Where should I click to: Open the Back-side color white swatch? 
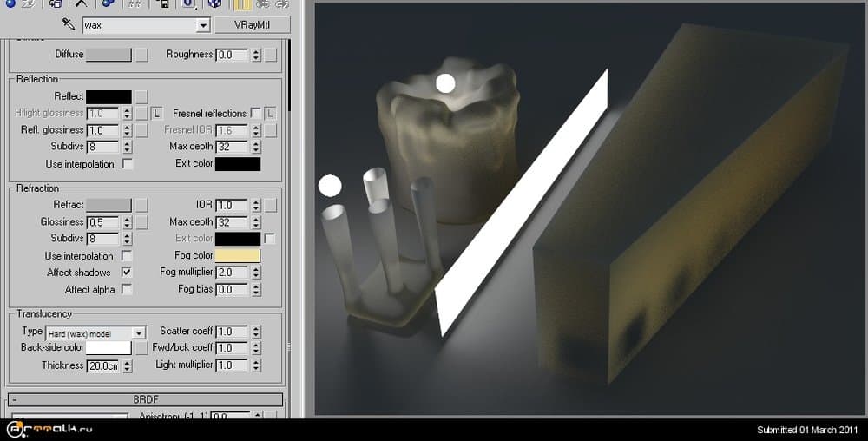click(108, 347)
